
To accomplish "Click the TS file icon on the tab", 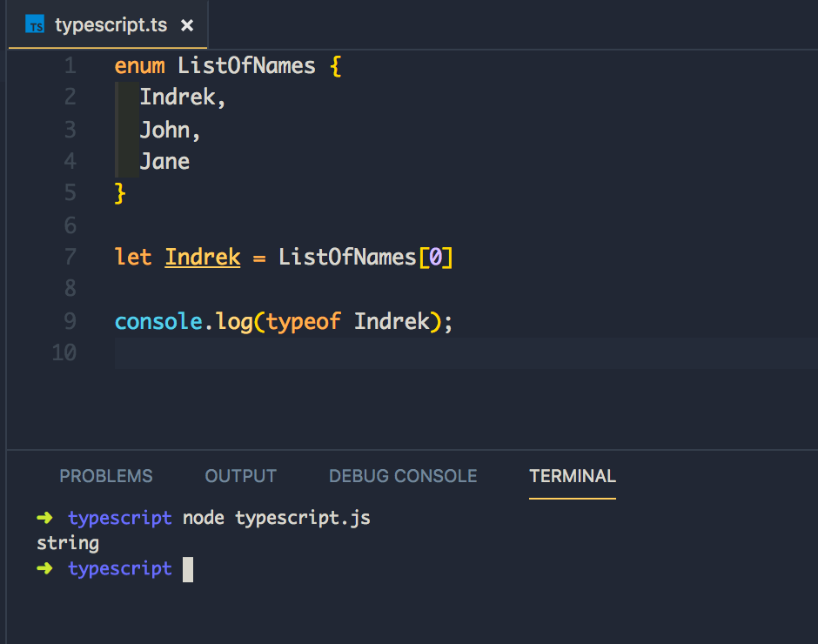I will point(35,24).
